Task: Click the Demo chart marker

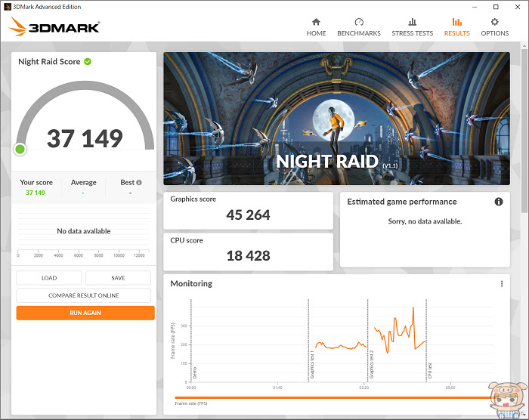Action: click(x=195, y=372)
